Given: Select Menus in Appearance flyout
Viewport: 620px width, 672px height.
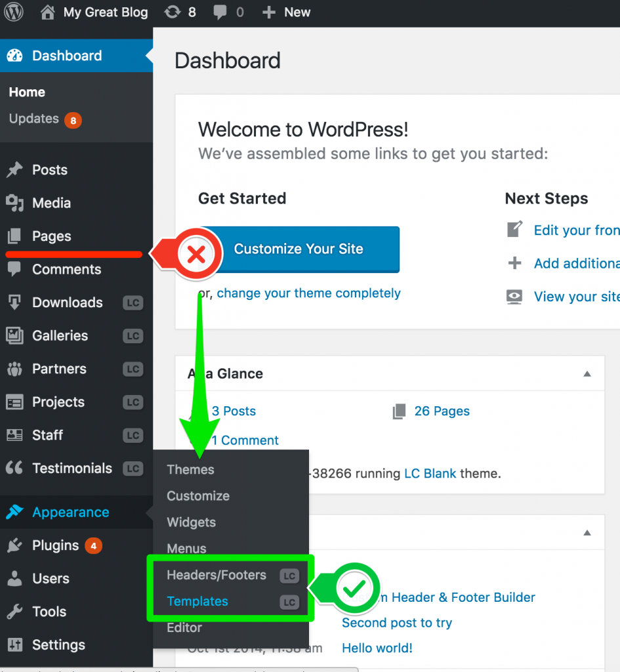Looking at the screenshot, I should click(x=186, y=548).
